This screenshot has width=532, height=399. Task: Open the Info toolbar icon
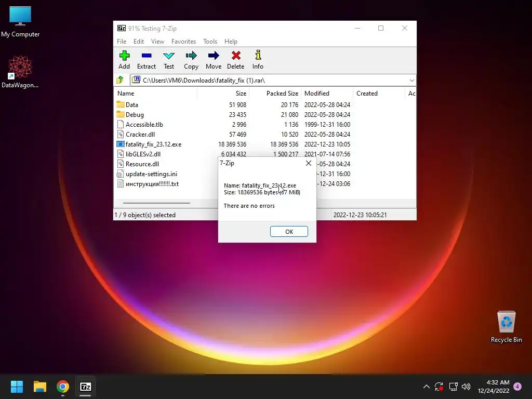click(x=258, y=55)
